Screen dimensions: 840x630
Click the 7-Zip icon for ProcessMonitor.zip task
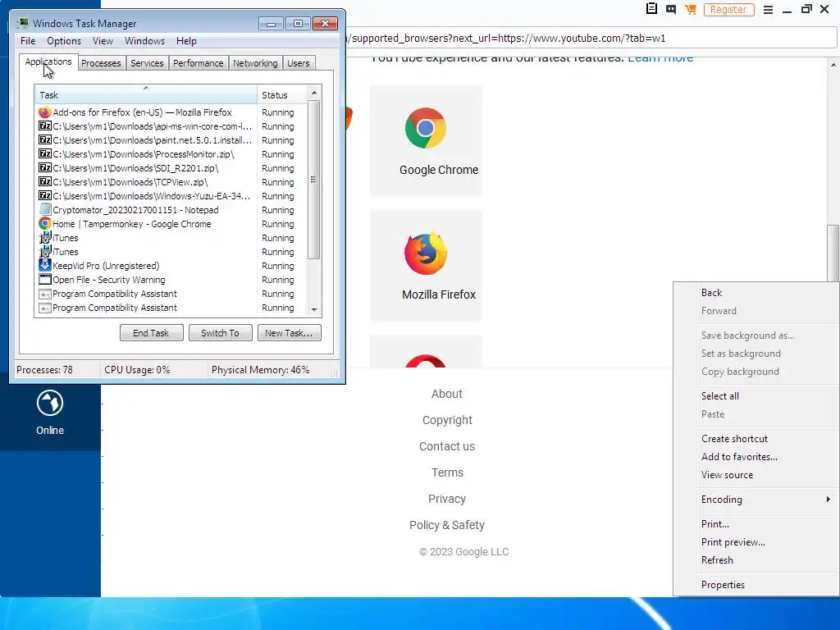click(45, 154)
